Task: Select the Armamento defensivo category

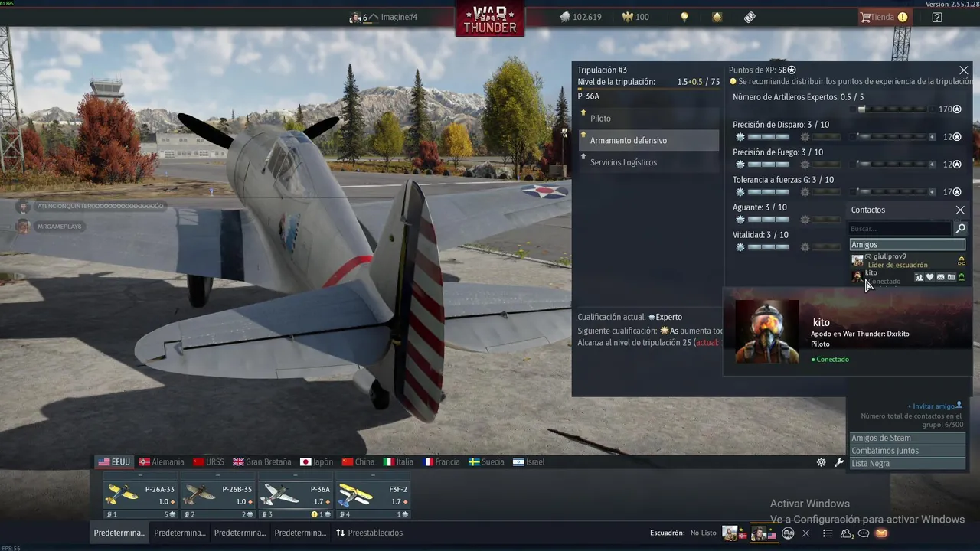Action: (648, 140)
